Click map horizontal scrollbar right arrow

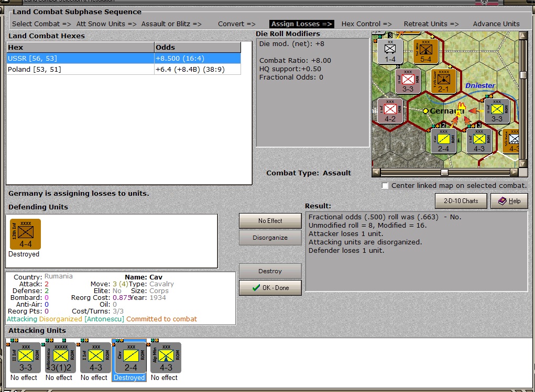(x=514, y=172)
